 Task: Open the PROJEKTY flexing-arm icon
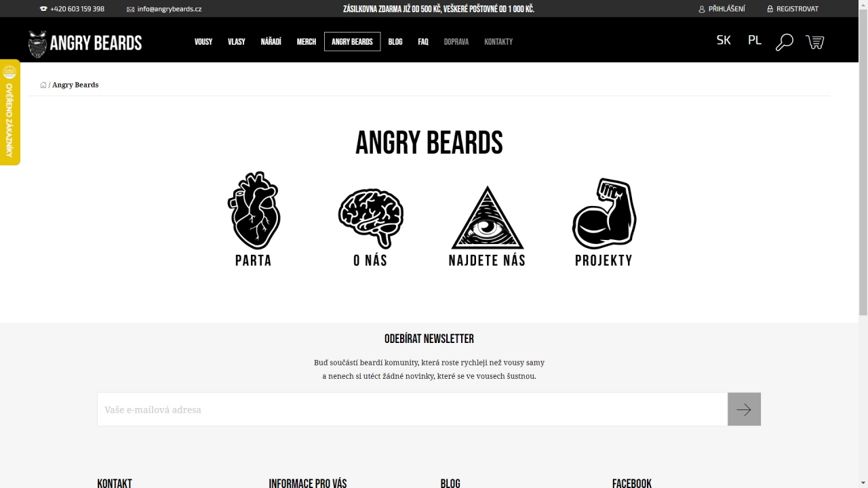click(x=604, y=213)
